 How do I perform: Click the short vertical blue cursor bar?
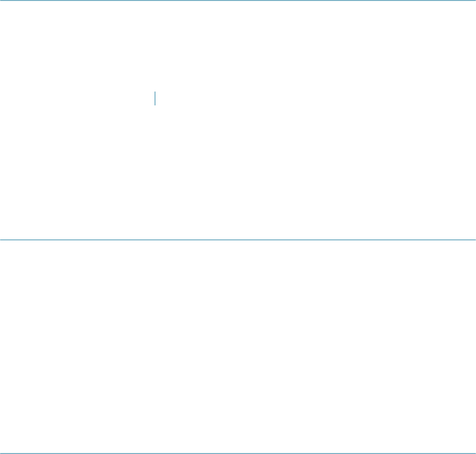click(x=155, y=98)
